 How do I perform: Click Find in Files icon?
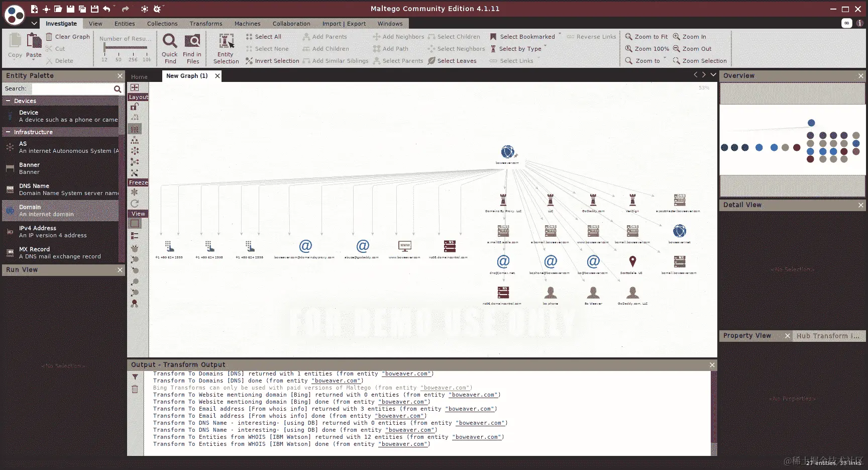(192, 41)
